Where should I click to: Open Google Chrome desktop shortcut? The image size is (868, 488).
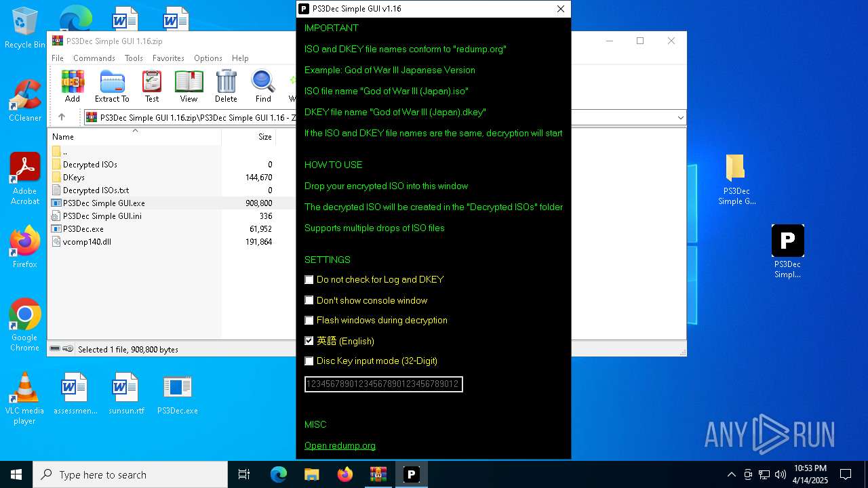pos(25,325)
